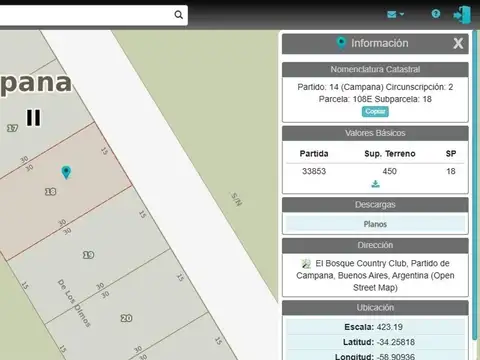The height and width of the screenshot is (360, 480).
Task: Click the Dirección section header
Action: click(x=375, y=245)
